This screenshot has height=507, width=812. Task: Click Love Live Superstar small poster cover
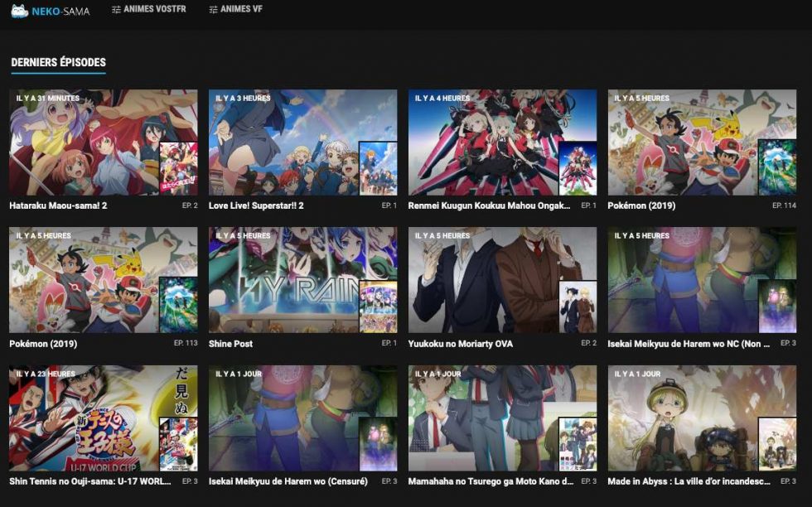point(378,168)
